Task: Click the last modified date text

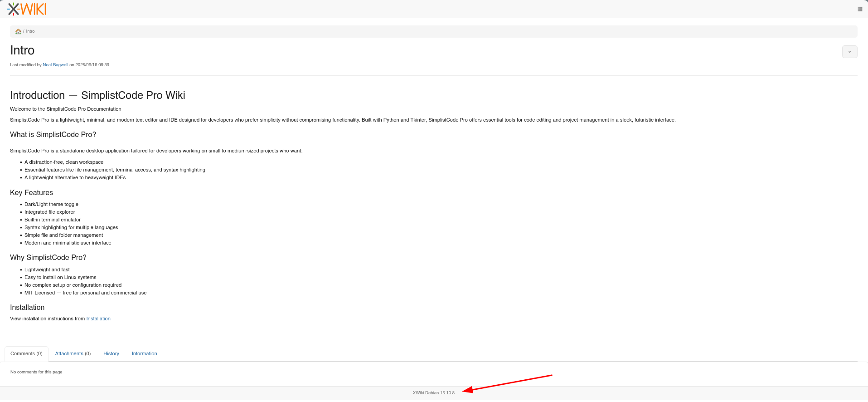Action: (92, 65)
